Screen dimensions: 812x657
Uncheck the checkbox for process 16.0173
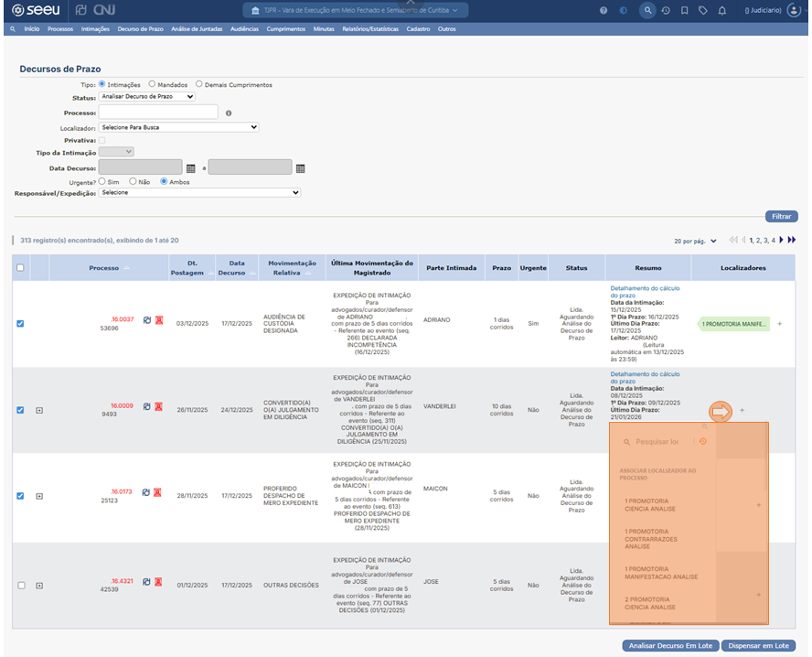21,496
